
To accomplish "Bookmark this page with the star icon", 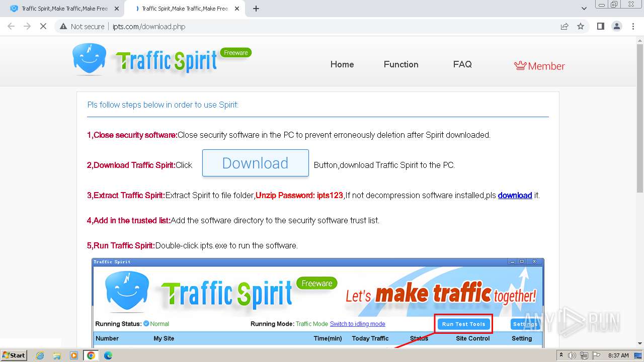I will (x=581, y=27).
